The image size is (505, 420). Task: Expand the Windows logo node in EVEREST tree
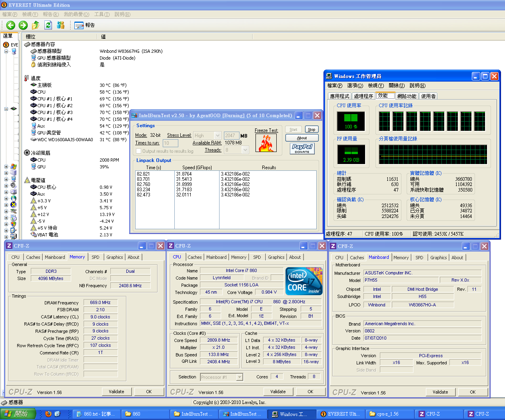[6, 167]
